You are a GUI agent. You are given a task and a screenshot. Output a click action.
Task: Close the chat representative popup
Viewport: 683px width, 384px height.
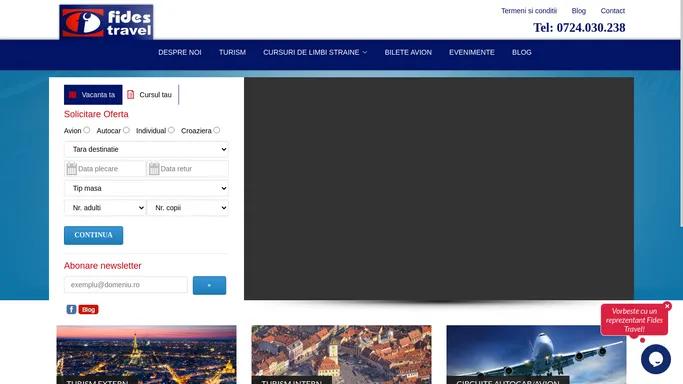(667, 306)
